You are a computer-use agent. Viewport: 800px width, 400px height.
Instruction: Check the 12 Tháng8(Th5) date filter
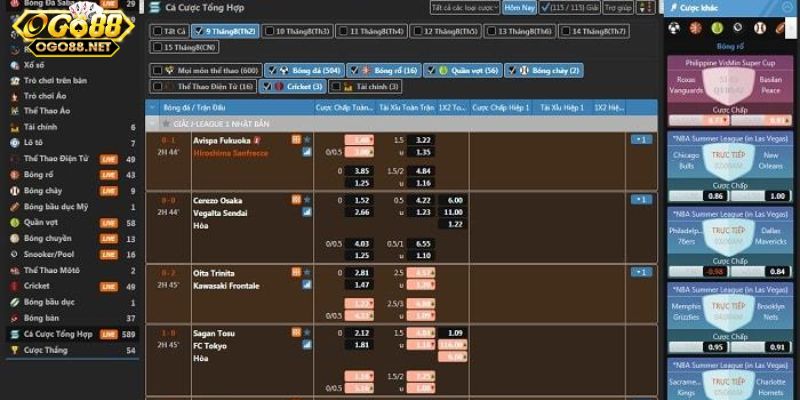[418, 31]
